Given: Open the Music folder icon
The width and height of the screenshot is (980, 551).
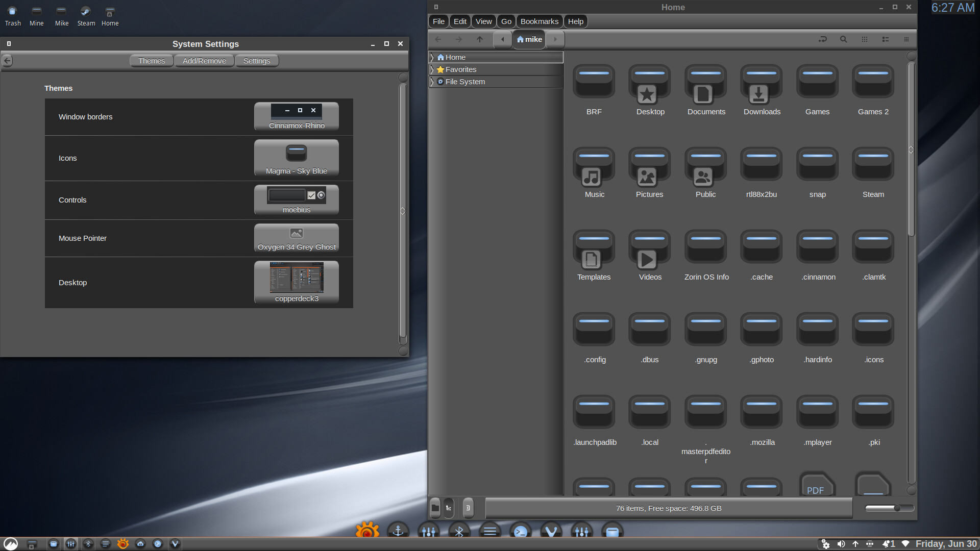Looking at the screenshot, I should [594, 167].
